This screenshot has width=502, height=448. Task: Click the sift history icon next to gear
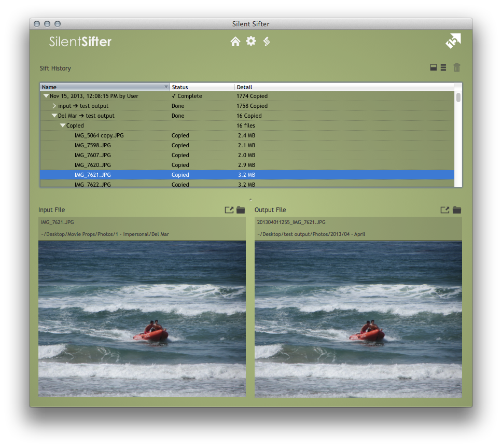[267, 41]
